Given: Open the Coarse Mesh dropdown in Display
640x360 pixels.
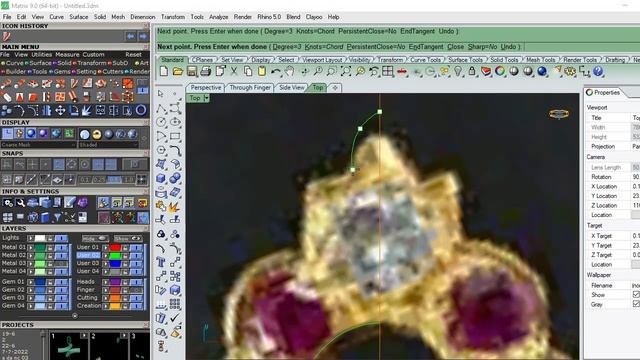Looking at the screenshot, I should [x=38, y=145].
